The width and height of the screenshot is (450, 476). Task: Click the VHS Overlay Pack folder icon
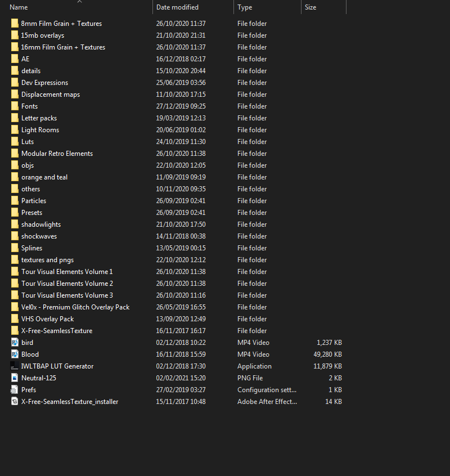coord(15,319)
